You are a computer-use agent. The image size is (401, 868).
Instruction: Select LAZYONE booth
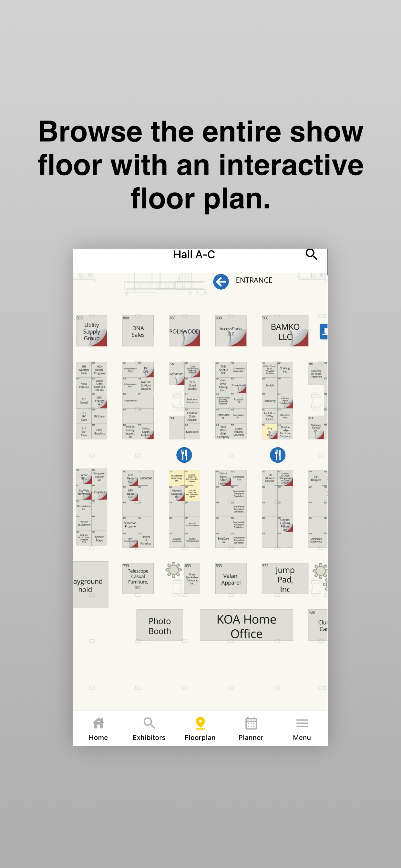coord(146,478)
